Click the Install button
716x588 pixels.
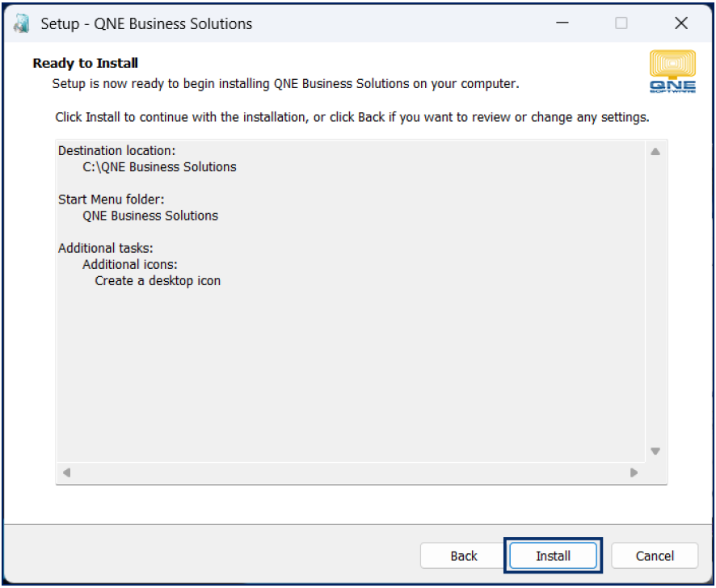553,556
